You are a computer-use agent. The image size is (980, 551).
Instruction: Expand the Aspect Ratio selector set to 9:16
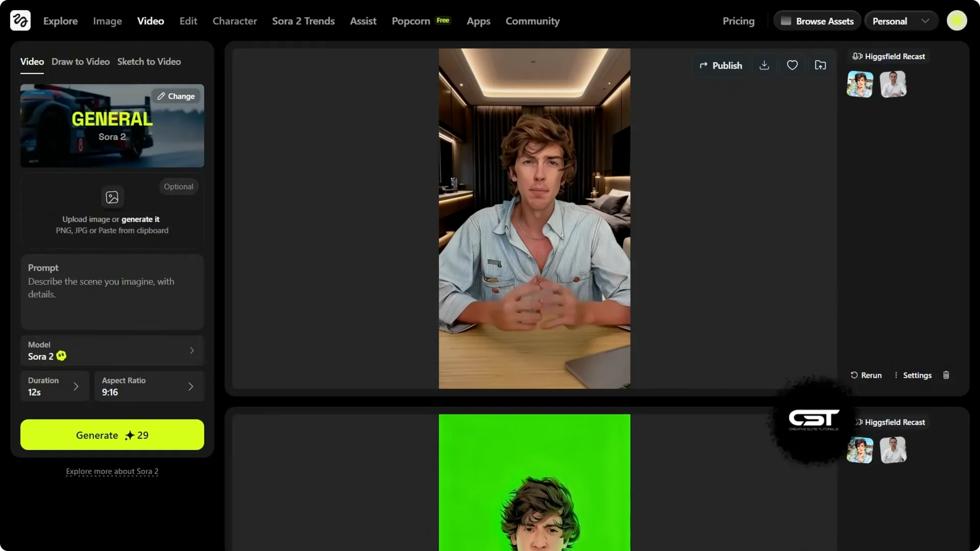coord(149,386)
